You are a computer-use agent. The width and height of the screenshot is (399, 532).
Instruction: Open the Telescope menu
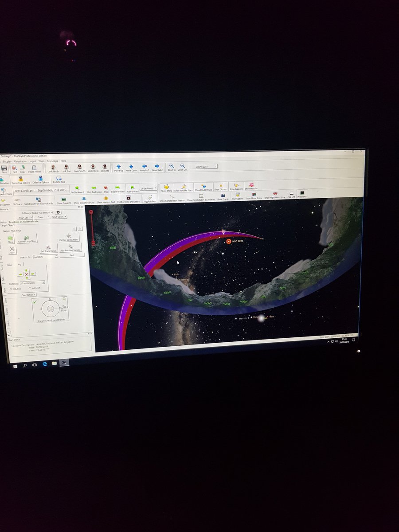(53, 161)
